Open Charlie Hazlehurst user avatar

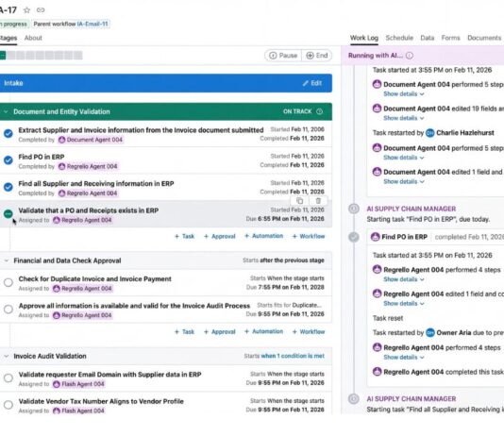pyautogui.click(x=430, y=133)
